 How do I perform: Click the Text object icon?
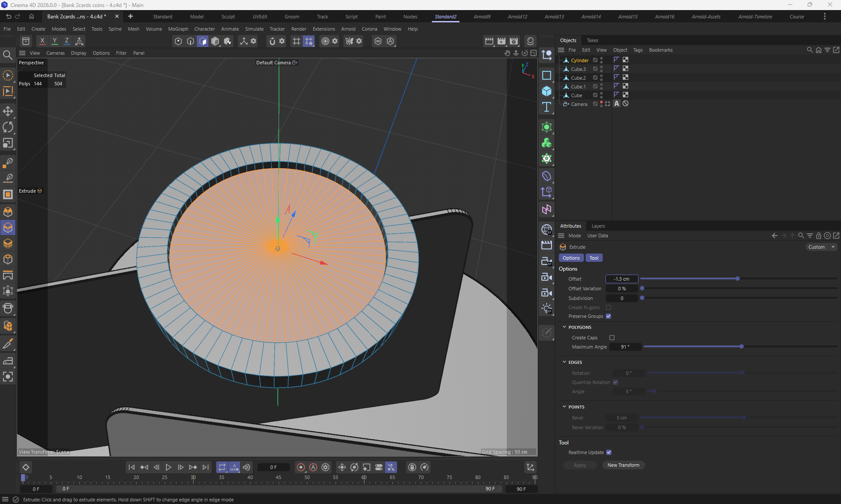547,107
